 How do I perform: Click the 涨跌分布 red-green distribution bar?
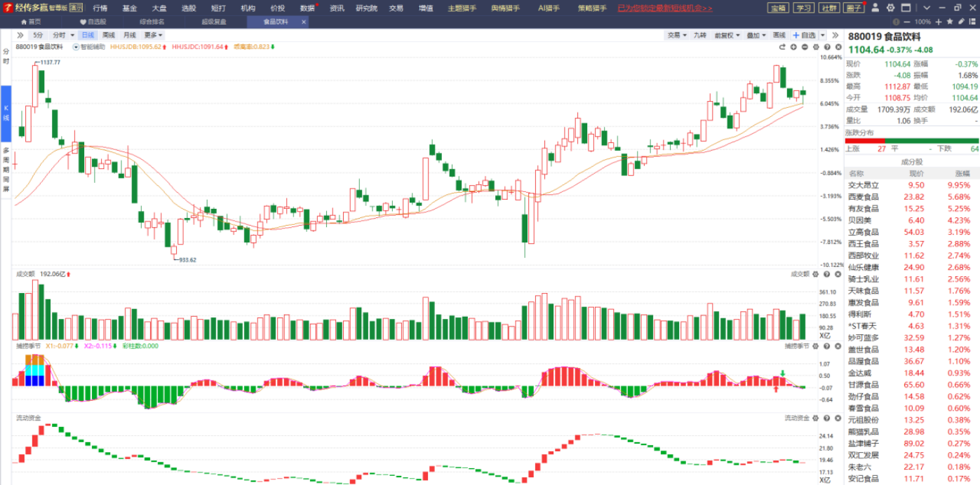[x=912, y=141]
